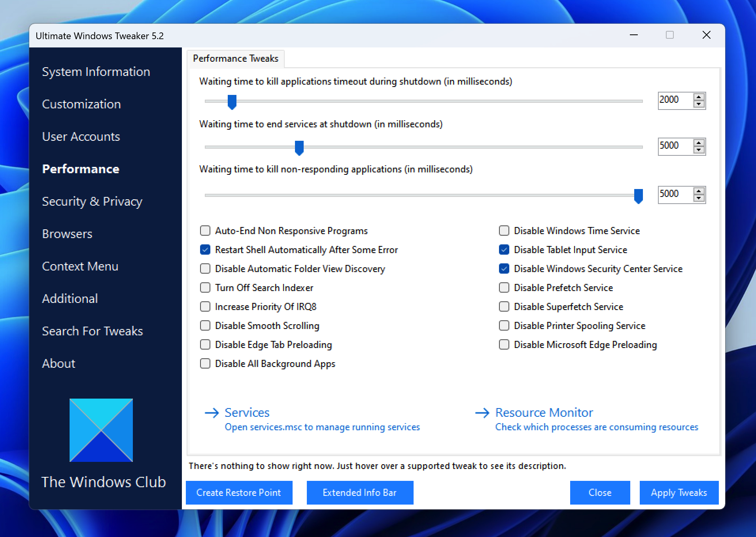The width and height of the screenshot is (756, 537).
Task: Tick Disable Prefetch Service
Action: click(x=504, y=287)
